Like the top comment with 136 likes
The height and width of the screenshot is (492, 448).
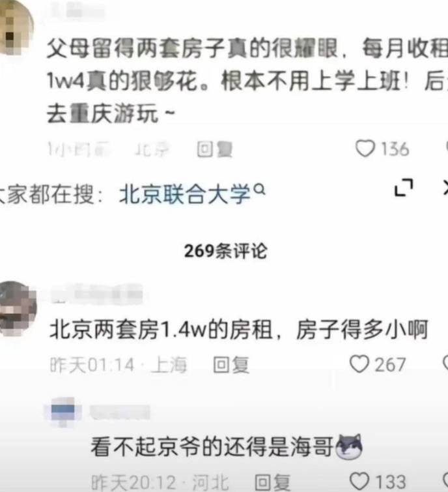(365, 149)
